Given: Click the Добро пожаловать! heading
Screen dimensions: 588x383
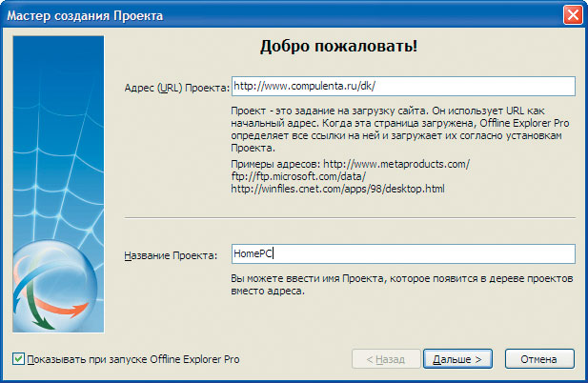Looking at the screenshot, I should (x=338, y=47).
